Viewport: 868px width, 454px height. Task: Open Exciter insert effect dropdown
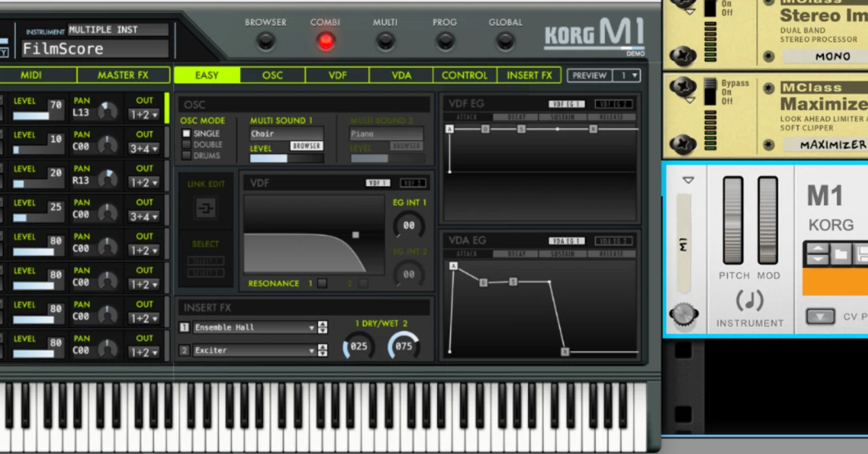click(x=254, y=350)
